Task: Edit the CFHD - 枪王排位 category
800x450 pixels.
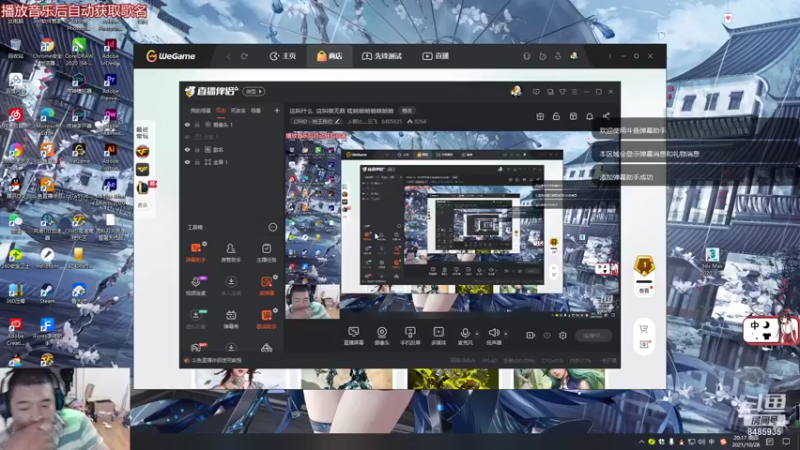Action: click(316, 121)
